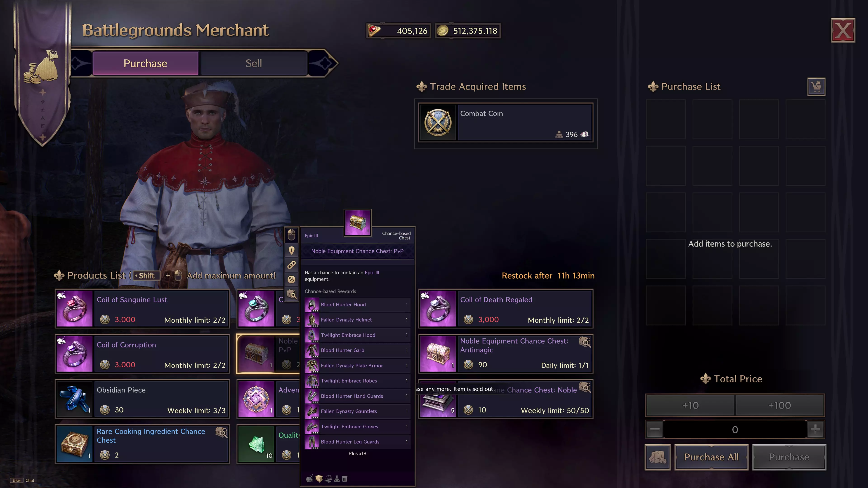Select the Obsidian Piece product
Image resolution: width=868 pixels, height=488 pixels.
pyautogui.click(x=143, y=399)
